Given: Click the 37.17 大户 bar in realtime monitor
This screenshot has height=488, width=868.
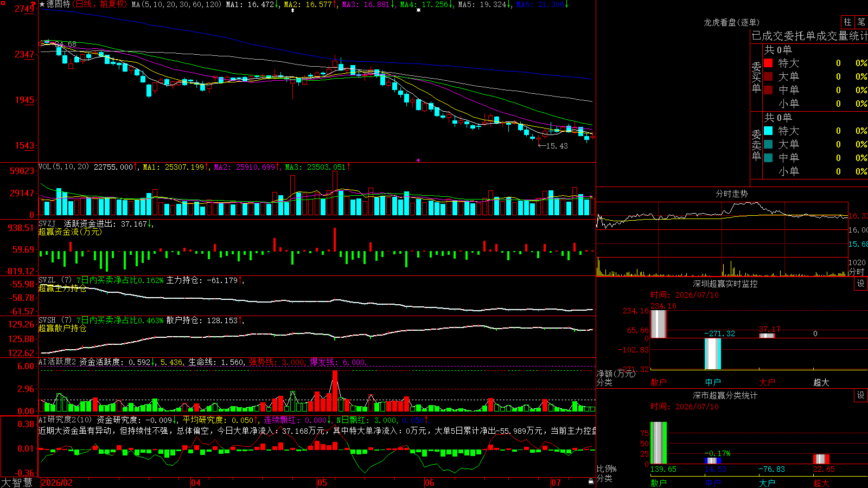Looking at the screenshot, I should click(x=767, y=336).
